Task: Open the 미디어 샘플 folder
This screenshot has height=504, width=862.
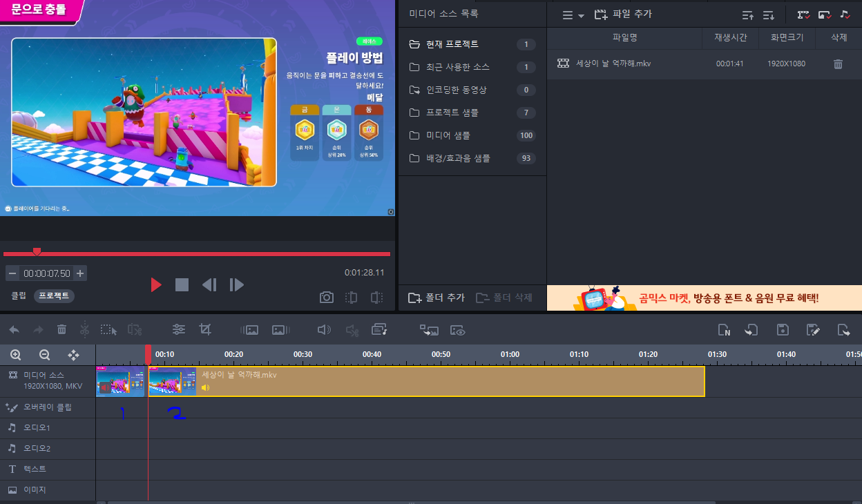Action: coord(472,135)
